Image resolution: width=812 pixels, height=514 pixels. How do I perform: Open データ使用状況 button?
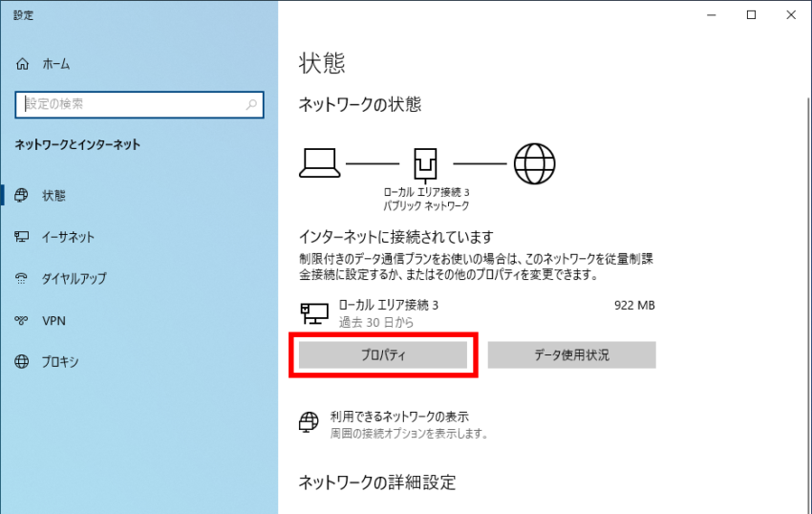click(x=571, y=355)
